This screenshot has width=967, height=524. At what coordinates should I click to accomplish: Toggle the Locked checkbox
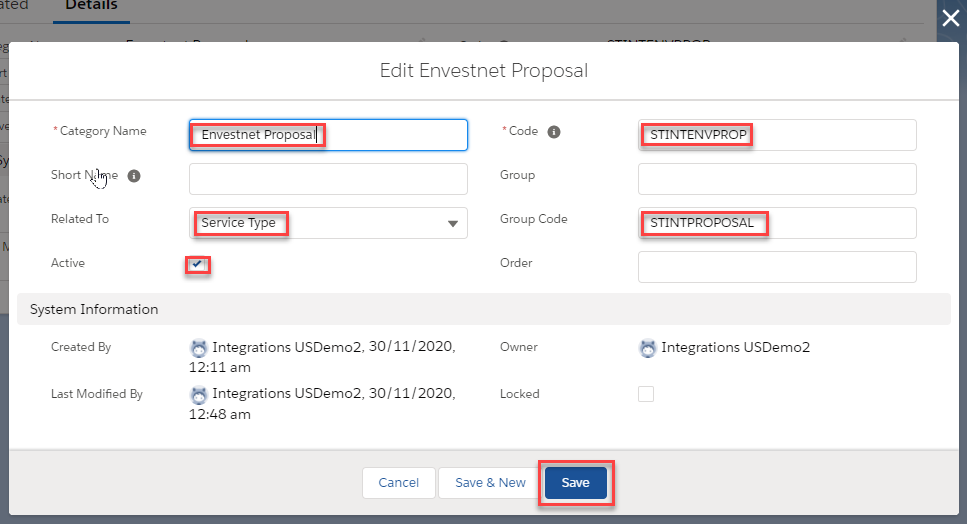[646, 394]
